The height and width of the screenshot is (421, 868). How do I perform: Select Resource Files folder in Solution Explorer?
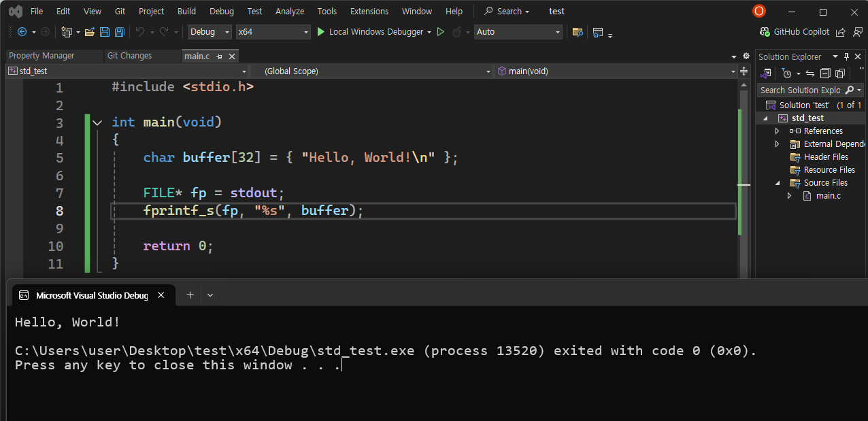click(x=829, y=170)
